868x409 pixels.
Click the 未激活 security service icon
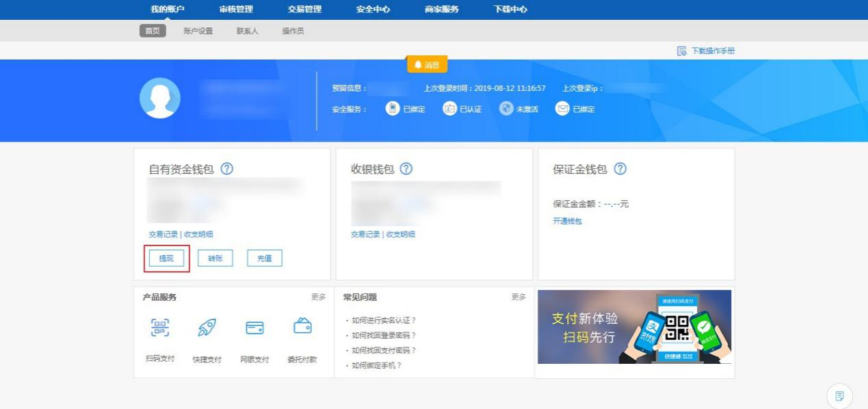(x=506, y=109)
